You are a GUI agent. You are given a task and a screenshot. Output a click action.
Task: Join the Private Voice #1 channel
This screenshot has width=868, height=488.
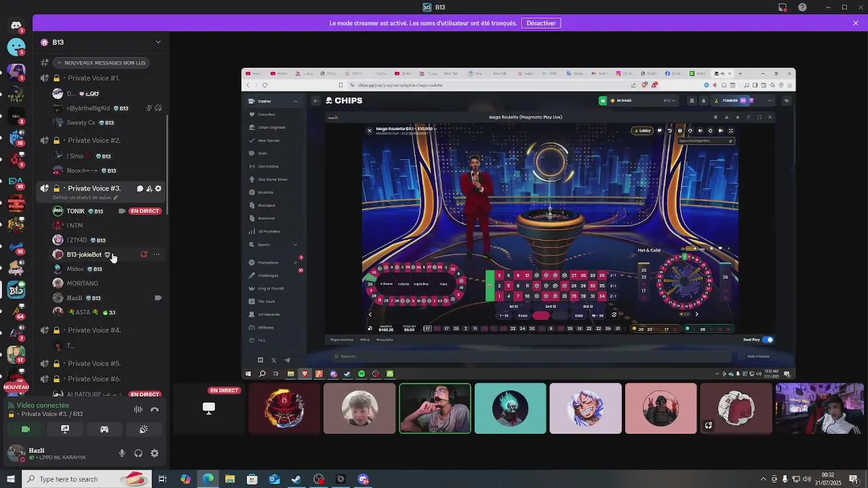coord(93,78)
